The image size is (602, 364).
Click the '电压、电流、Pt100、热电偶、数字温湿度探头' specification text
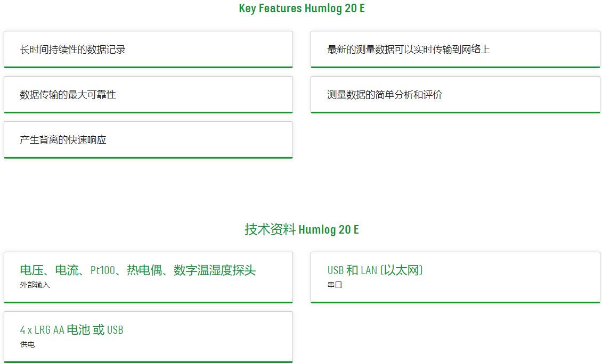(138, 270)
